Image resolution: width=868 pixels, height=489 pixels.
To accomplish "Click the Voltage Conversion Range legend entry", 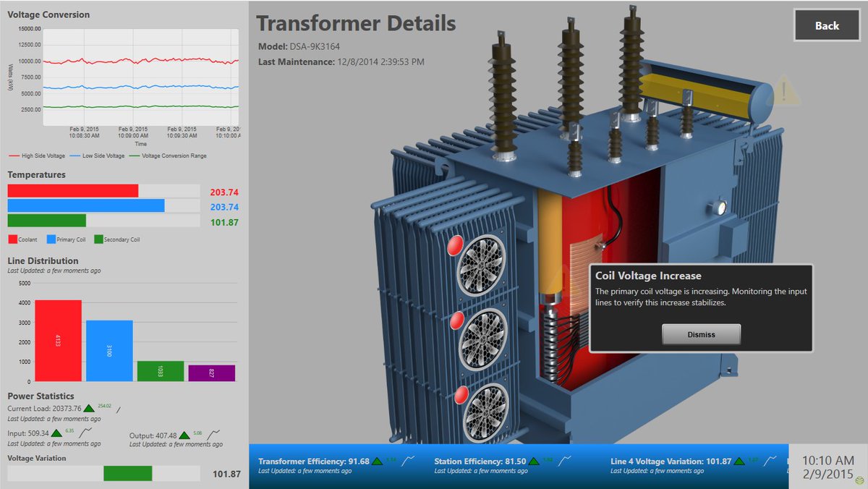I will click(168, 156).
